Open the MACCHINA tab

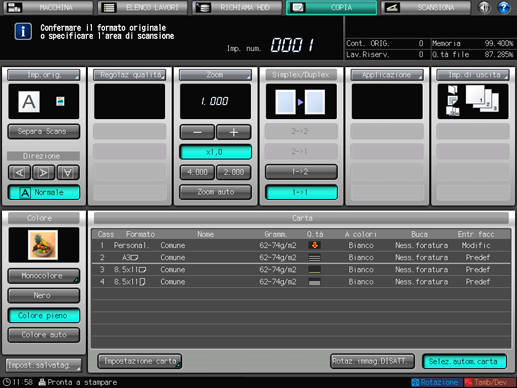(x=48, y=7)
